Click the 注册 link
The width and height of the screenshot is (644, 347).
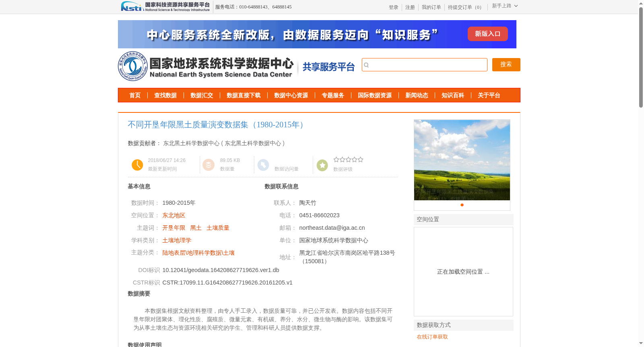(x=410, y=7)
